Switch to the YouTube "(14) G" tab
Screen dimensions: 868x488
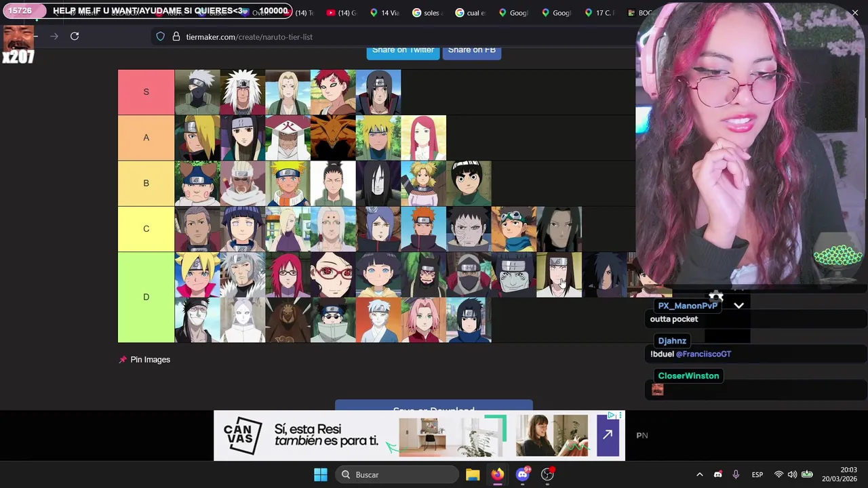[x=341, y=12]
